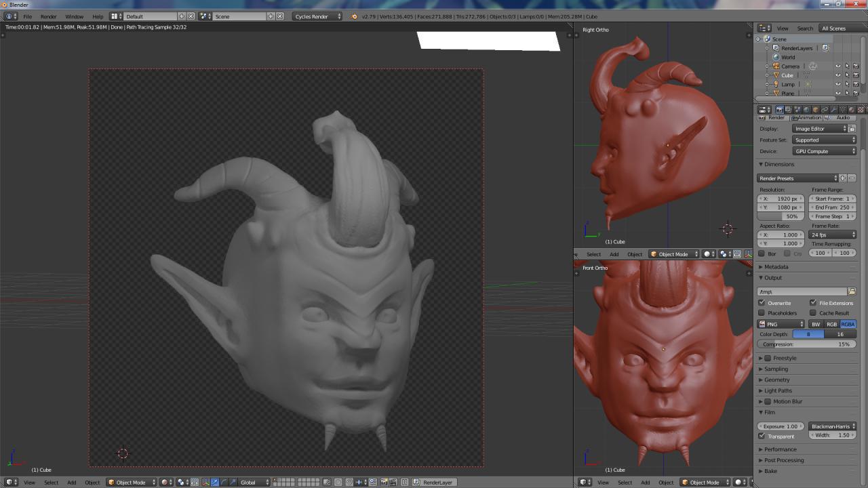Uncheck the Transparent film checkbox

[x=762, y=436]
